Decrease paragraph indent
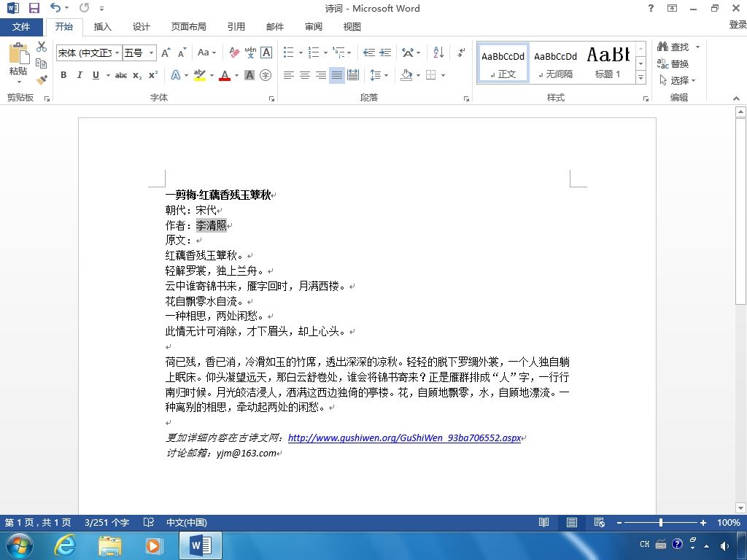 click(368, 52)
